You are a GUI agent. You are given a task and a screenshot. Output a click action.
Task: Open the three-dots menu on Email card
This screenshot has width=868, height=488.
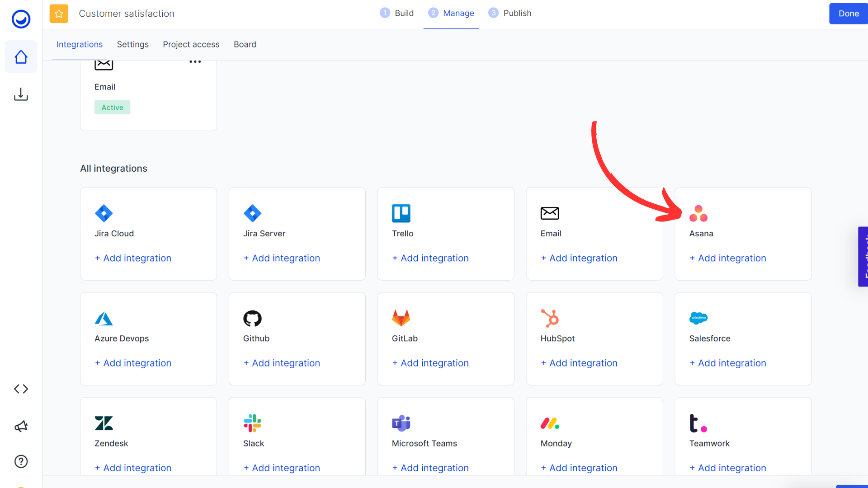(x=195, y=62)
